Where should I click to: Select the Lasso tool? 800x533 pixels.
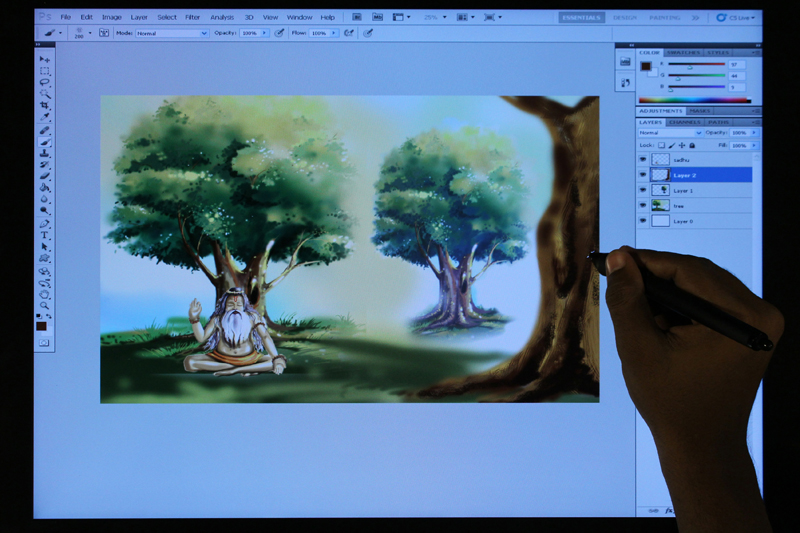click(x=45, y=82)
